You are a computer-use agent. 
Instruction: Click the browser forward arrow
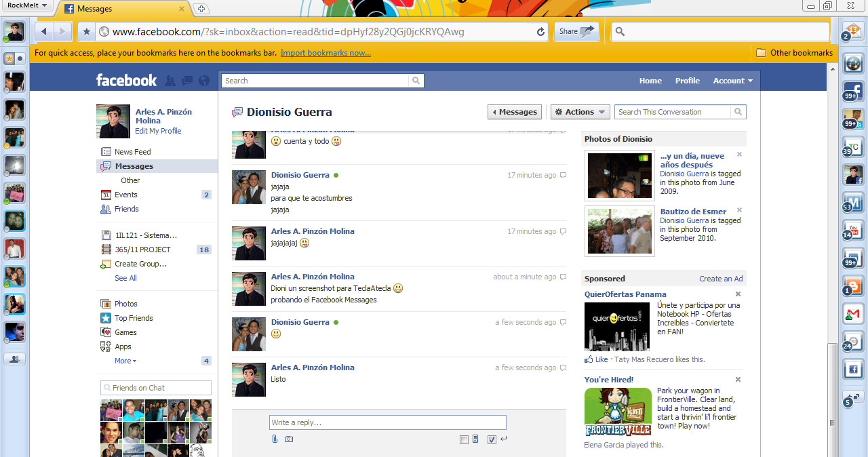[x=62, y=31]
